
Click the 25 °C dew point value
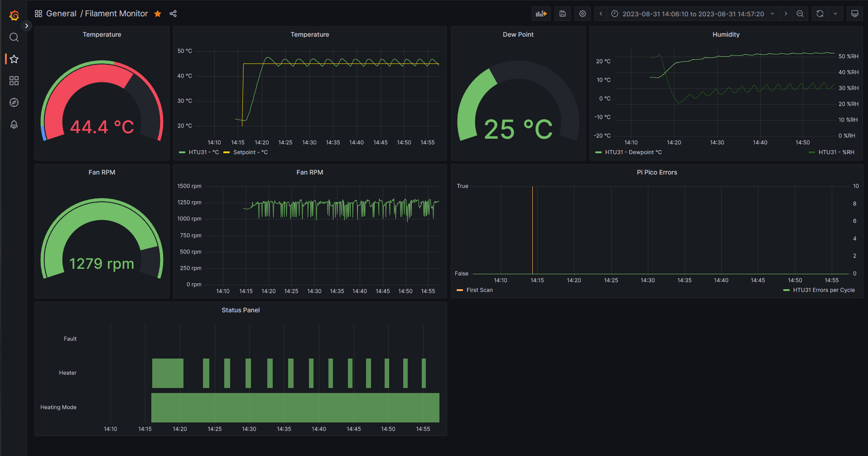[x=518, y=129]
